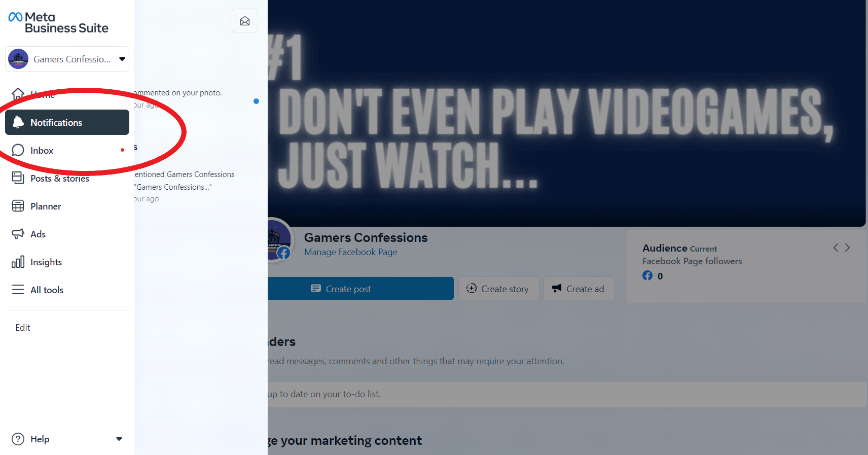Click the Gamers Confessions page title
The image size is (868, 455).
[366, 237]
